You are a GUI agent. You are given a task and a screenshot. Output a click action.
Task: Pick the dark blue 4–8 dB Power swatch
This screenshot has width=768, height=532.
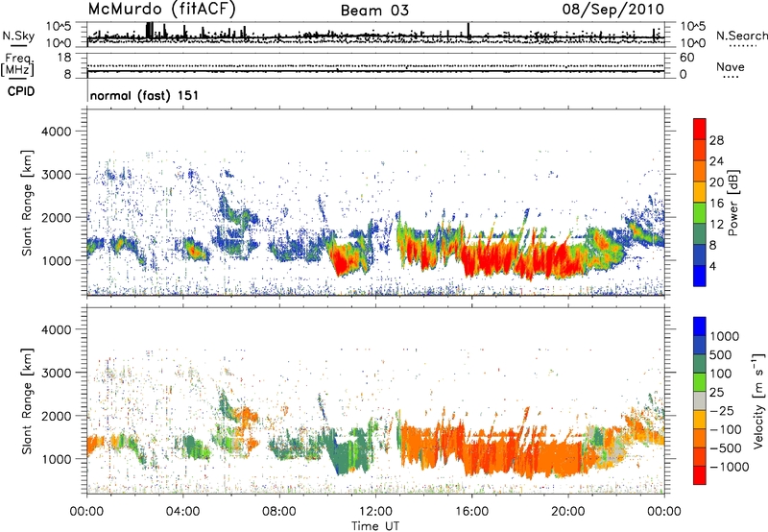(x=700, y=255)
